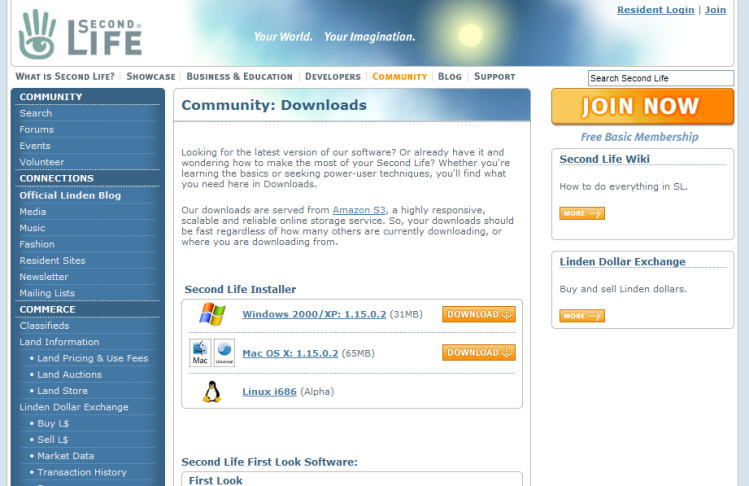Viewport: 749px width, 486px height.
Task: Click the Linux penguin icon
Action: pyautogui.click(x=212, y=391)
